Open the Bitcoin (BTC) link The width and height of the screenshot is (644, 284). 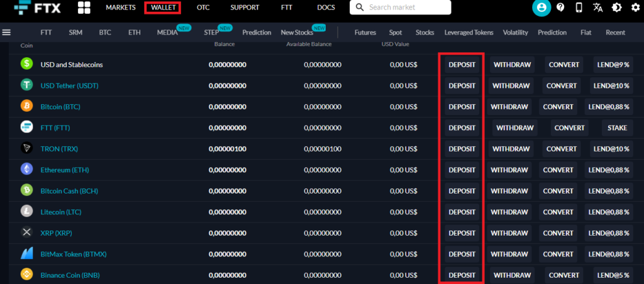point(60,107)
